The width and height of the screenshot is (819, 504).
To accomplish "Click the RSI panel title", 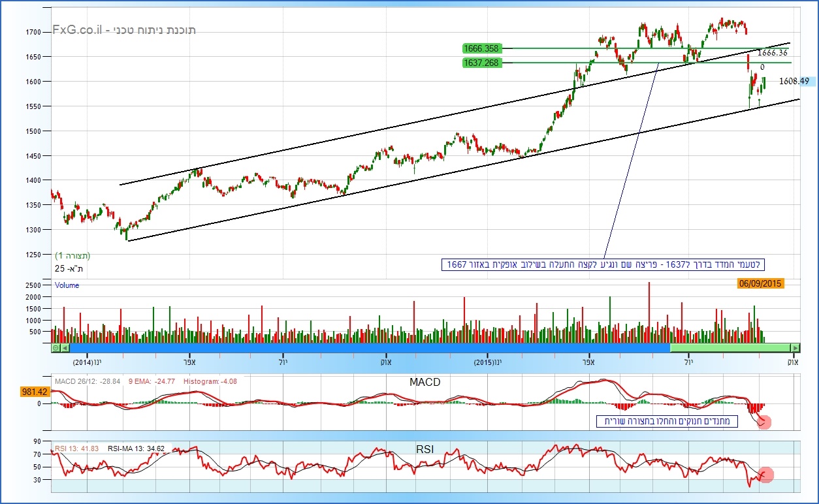I will (x=425, y=449).
